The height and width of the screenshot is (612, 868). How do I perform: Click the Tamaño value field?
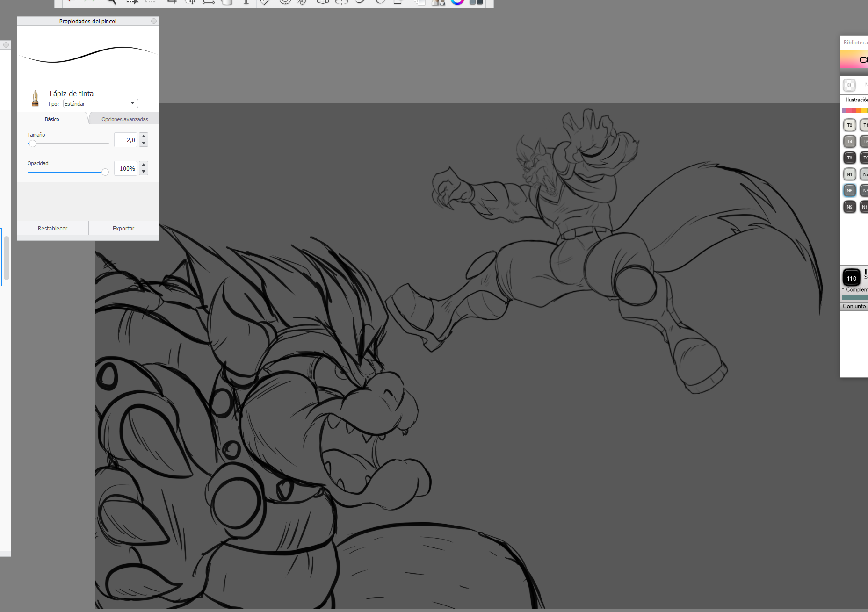[126, 140]
